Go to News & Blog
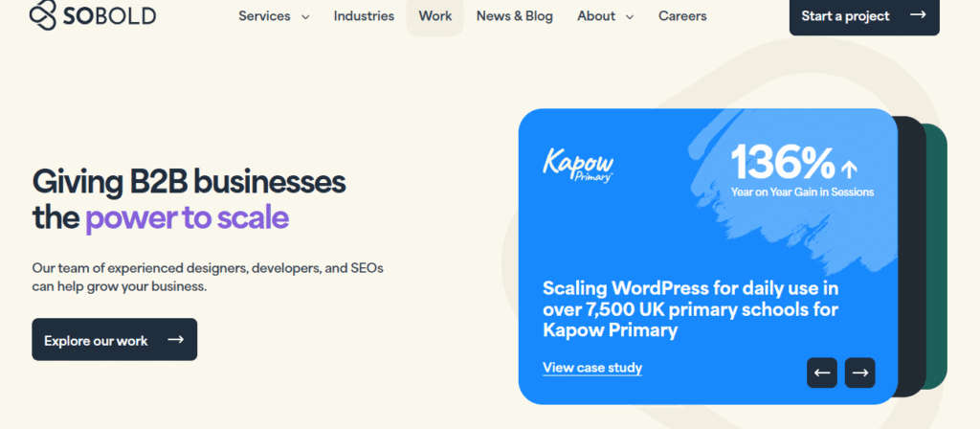The width and height of the screenshot is (980, 429). point(515,16)
